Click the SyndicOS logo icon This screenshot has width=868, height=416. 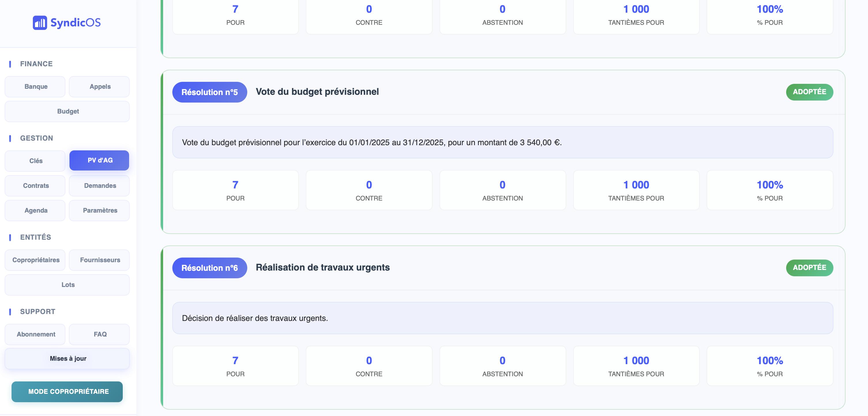tap(40, 22)
